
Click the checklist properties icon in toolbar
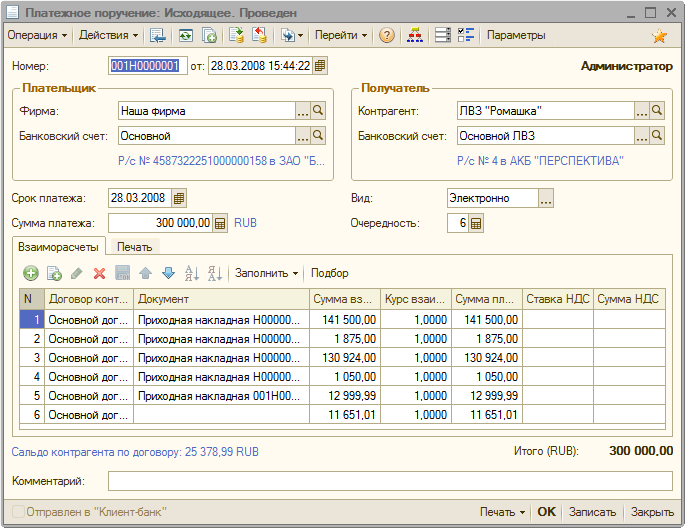pos(466,35)
